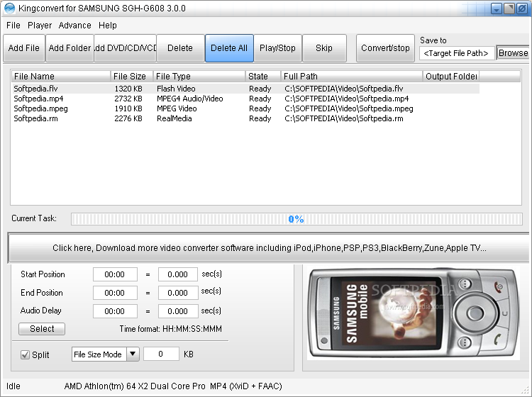The image size is (532, 397).
Task: Click the End Position seconds field
Action: pos(178,293)
